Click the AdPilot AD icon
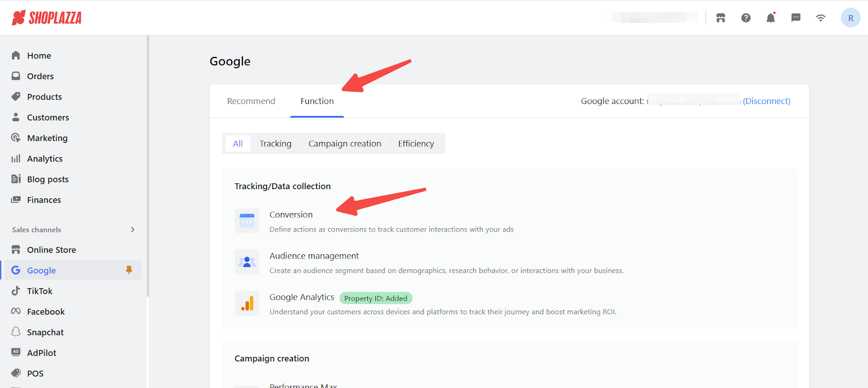This screenshot has width=868, height=388. click(16, 352)
